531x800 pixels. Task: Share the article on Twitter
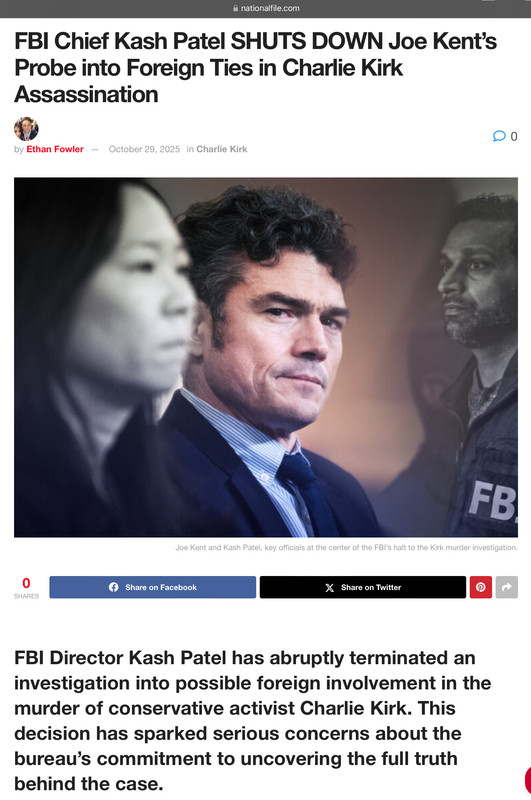[x=363, y=587]
